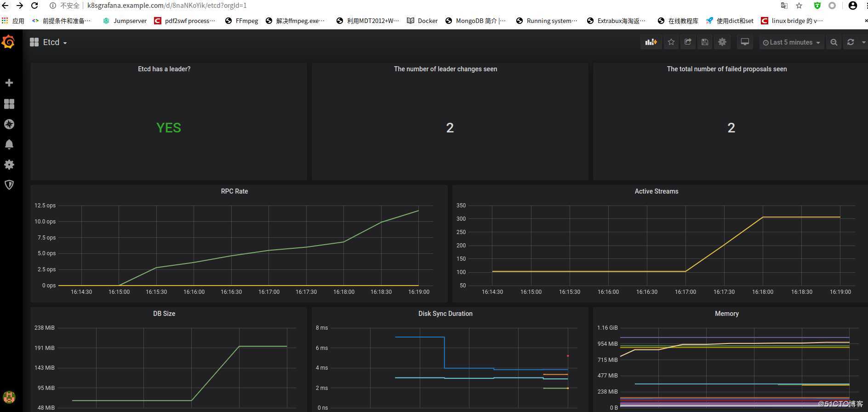Open the Memory panel title menu
This screenshot has height=412, width=868.
click(x=727, y=314)
